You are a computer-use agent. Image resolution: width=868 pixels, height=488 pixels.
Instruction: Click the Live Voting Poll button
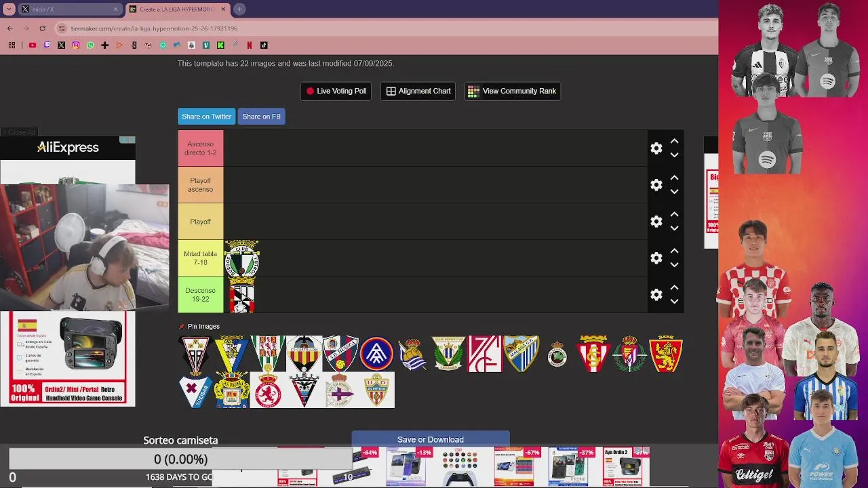click(336, 91)
